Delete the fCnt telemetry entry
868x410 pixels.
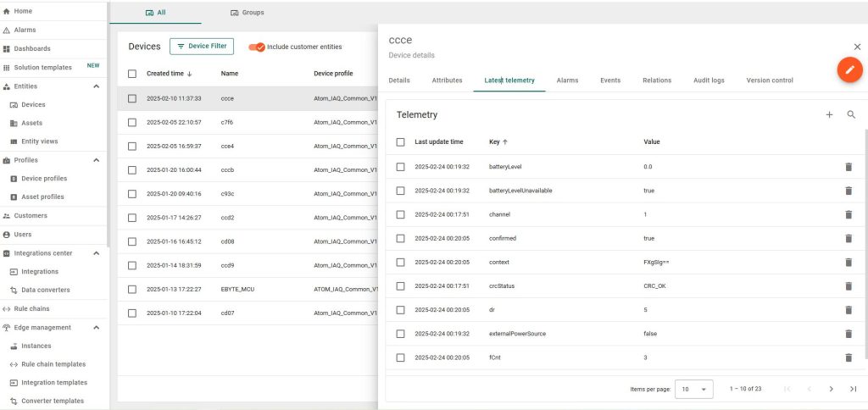(x=849, y=357)
